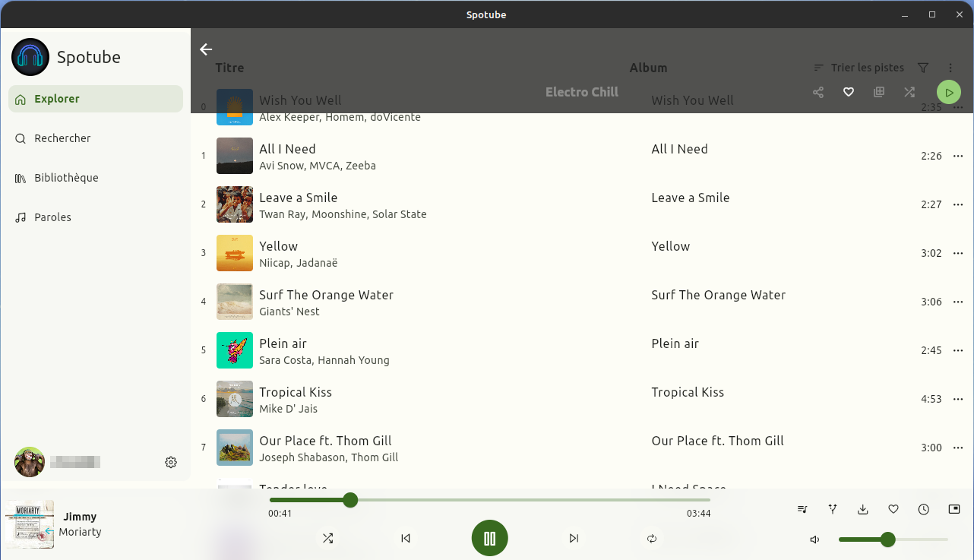Open the sleep timer clock icon

pyautogui.click(x=924, y=509)
